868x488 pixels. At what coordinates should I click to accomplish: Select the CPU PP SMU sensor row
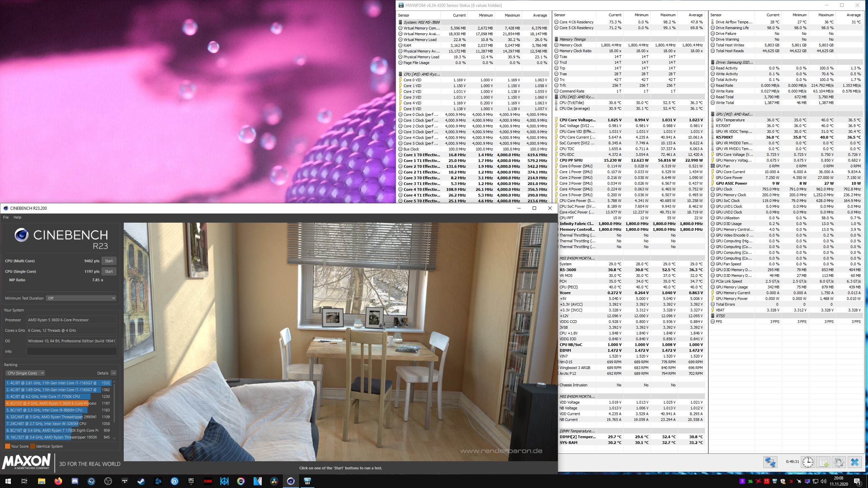pos(629,160)
